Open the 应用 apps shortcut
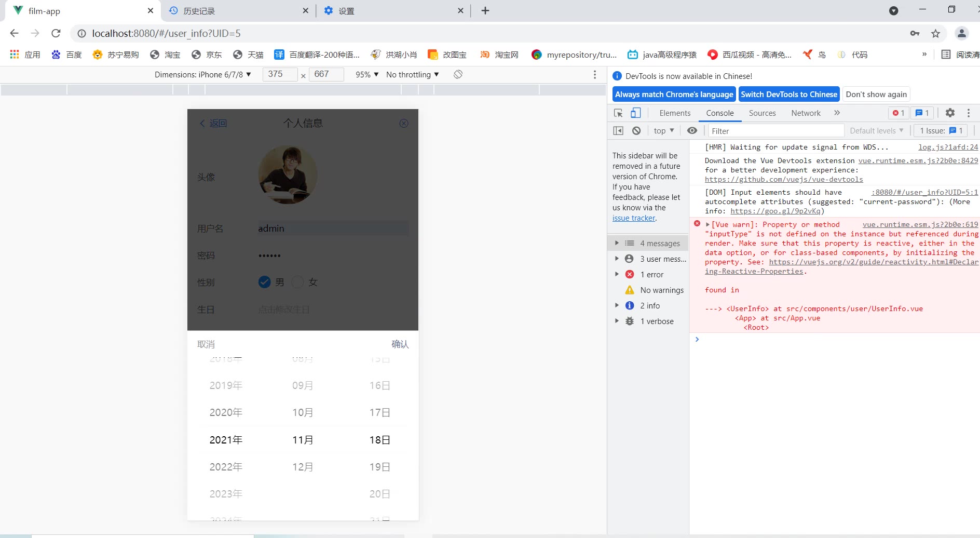 click(25, 55)
